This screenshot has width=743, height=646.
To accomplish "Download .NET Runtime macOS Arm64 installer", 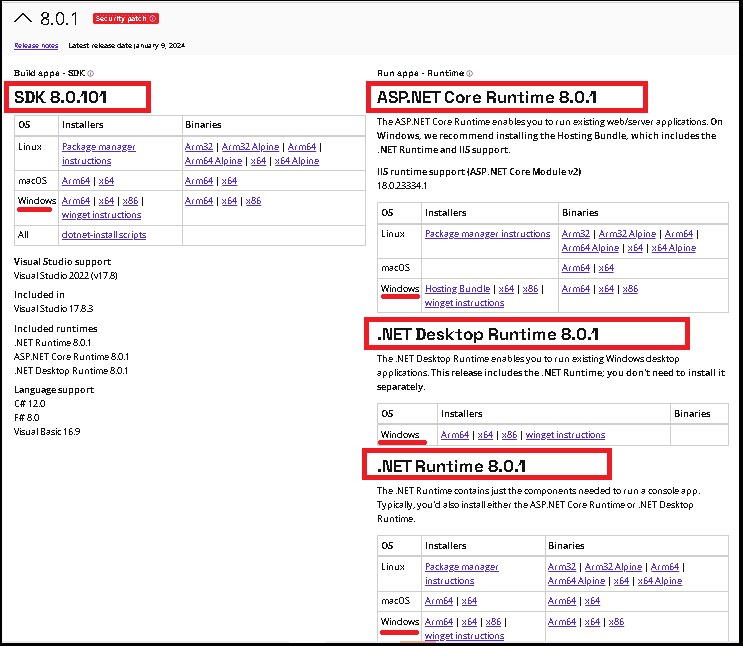I will coord(439,601).
